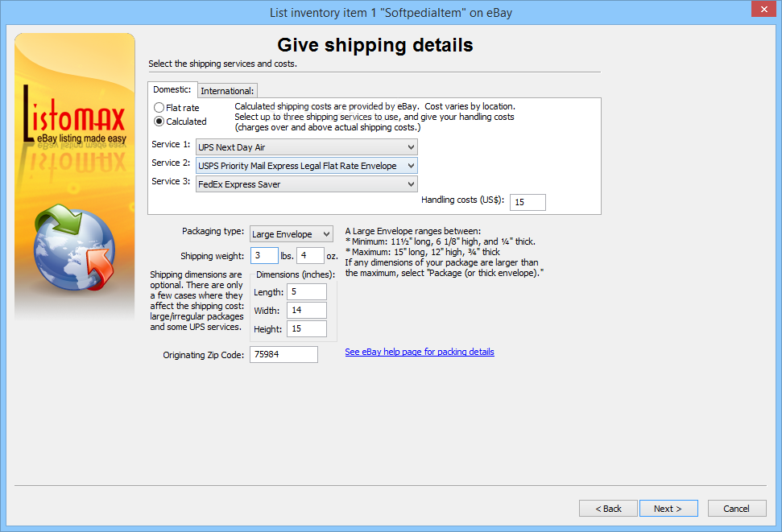Click the 'Service 3:' label
The height and width of the screenshot is (532, 782).
[x=171, y=181]
